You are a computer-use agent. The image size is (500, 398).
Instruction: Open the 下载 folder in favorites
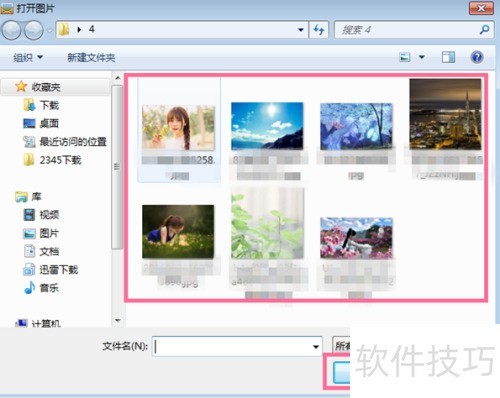point(49,105)
